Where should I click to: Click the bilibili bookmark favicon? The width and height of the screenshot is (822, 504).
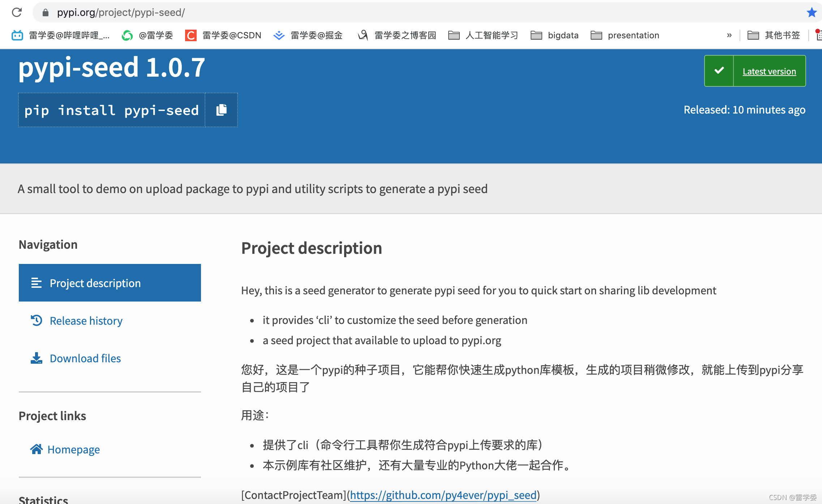click(x=17, y=35)
